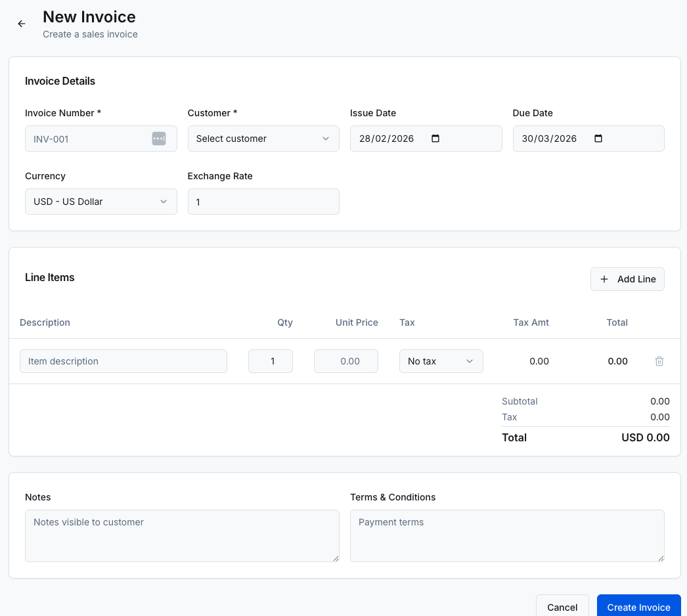The image size is (687, 616).
Task: Open the Due Date calendar picker
Action: pos(598,139)
